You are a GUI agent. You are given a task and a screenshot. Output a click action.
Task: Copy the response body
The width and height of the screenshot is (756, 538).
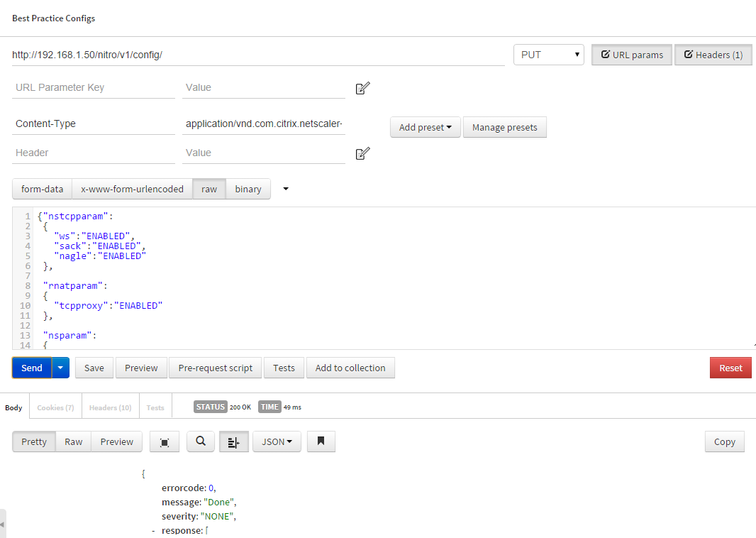(724, 441)
